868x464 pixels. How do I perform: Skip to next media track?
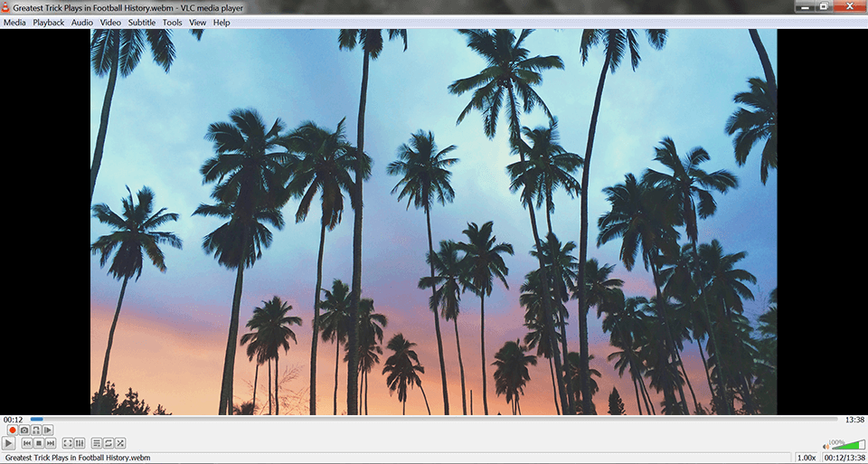coord(51,443)
